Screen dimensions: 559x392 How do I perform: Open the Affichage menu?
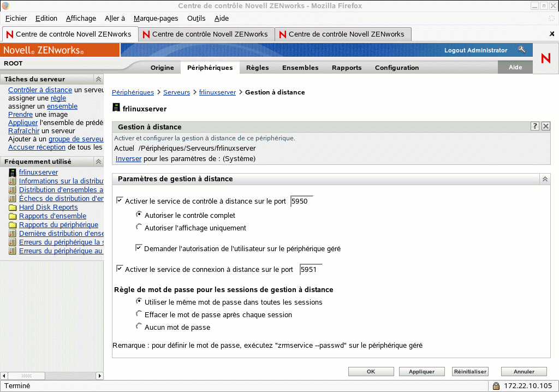tap(81, 19)
